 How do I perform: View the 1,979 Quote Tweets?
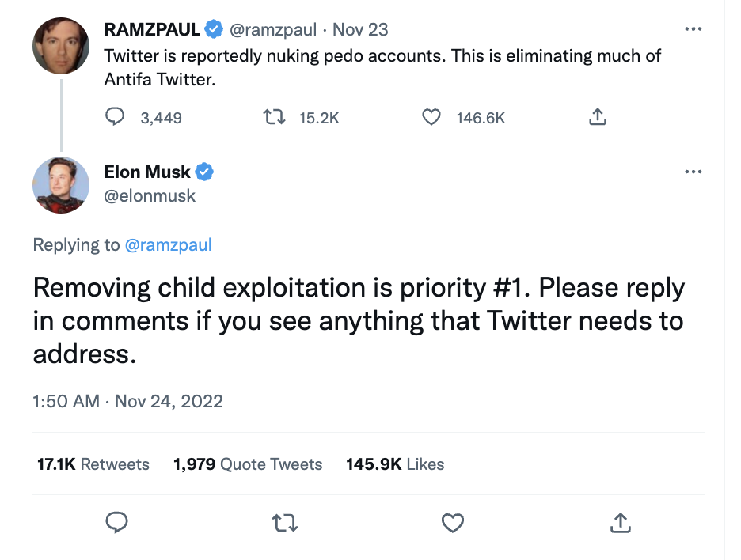(248, 464)
